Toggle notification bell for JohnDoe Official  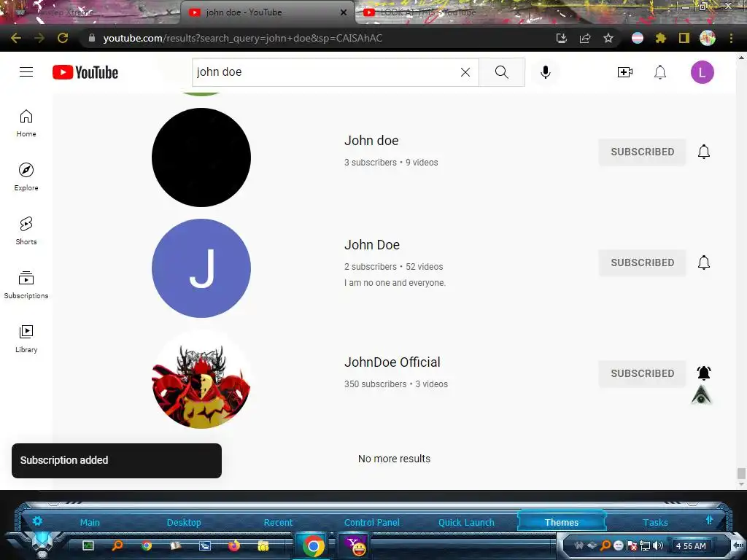pos(704,373)
